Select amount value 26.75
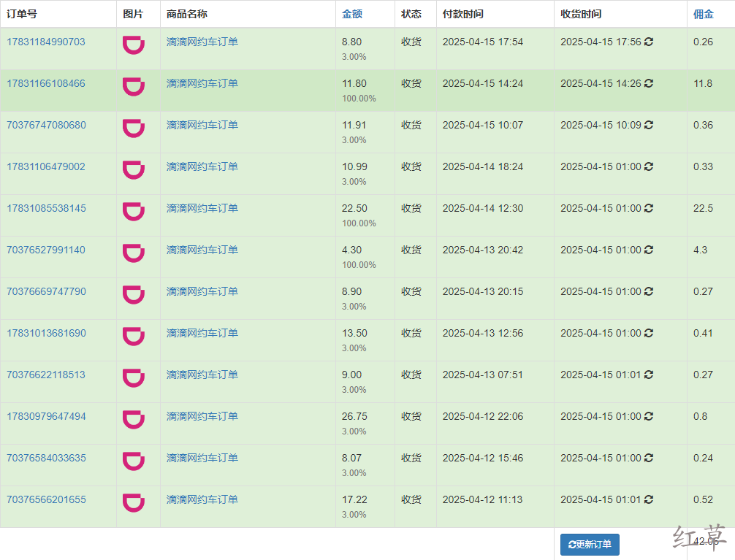This screenshot has height=560, width=735. click(x=354, y=417)
